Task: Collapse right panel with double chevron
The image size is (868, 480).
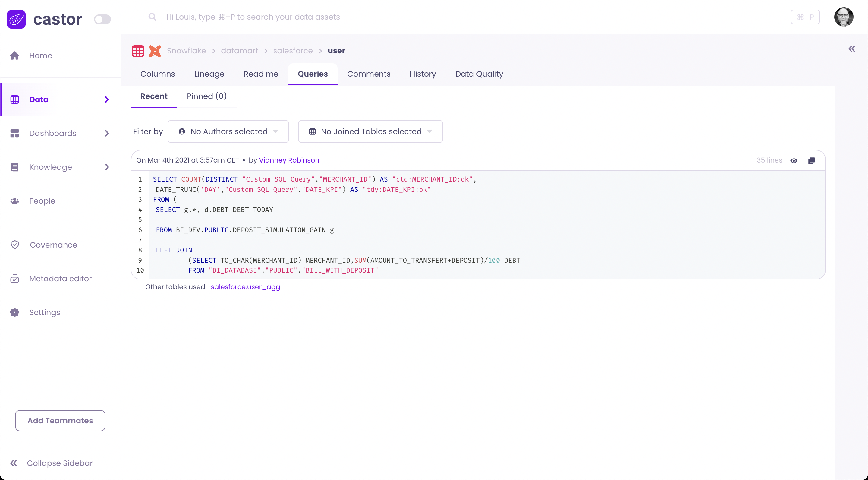Action: click(x=851, y=49)
